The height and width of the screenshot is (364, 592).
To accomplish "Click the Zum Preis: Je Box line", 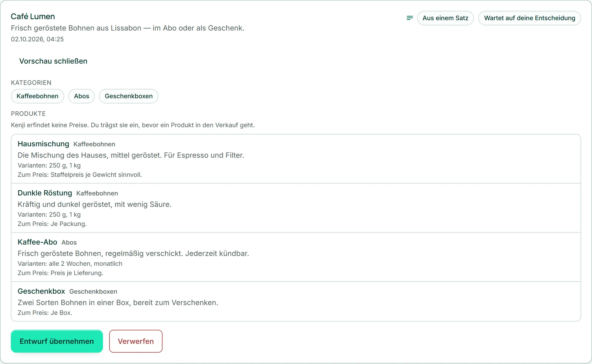I will click(45, 313).
